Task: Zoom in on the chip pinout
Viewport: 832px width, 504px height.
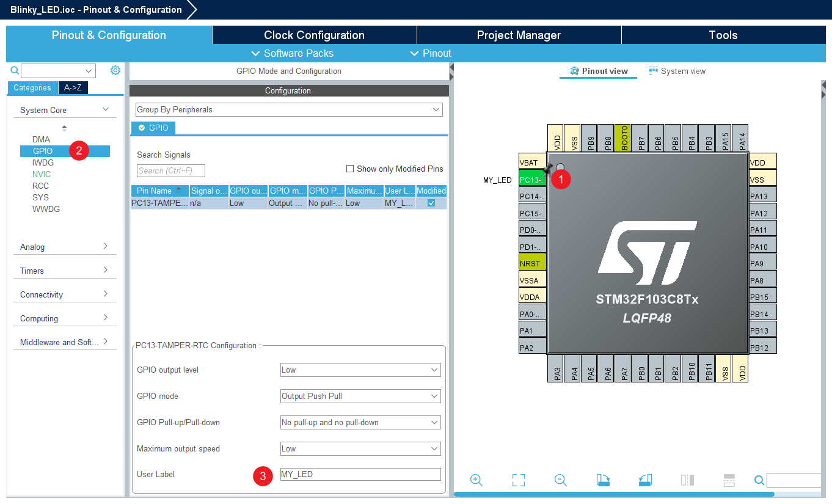Action: click(476, 480)
